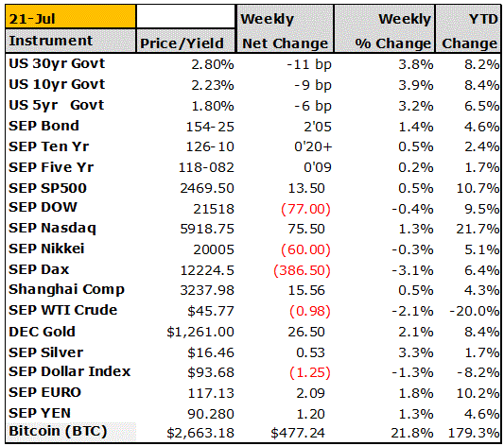Select the YTD Change column header
This screenshot has width=504, height=446.
click(x=468, y=29)
